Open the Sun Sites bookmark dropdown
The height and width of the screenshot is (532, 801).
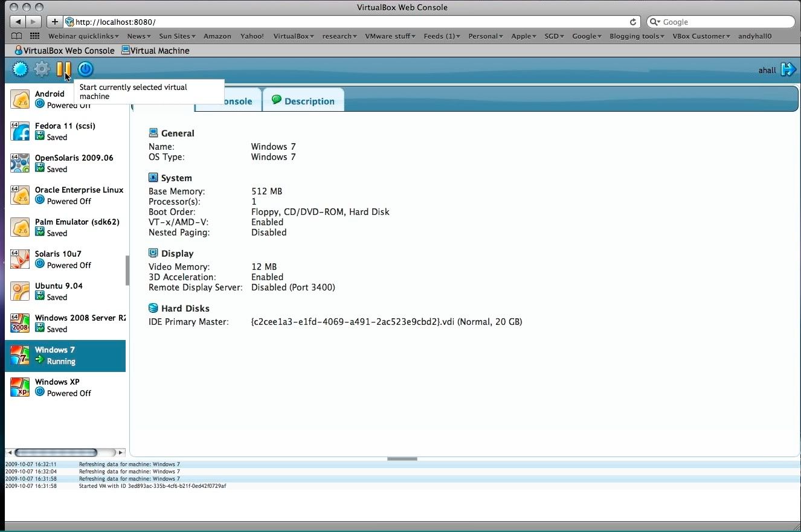click(x=177, y=36)
